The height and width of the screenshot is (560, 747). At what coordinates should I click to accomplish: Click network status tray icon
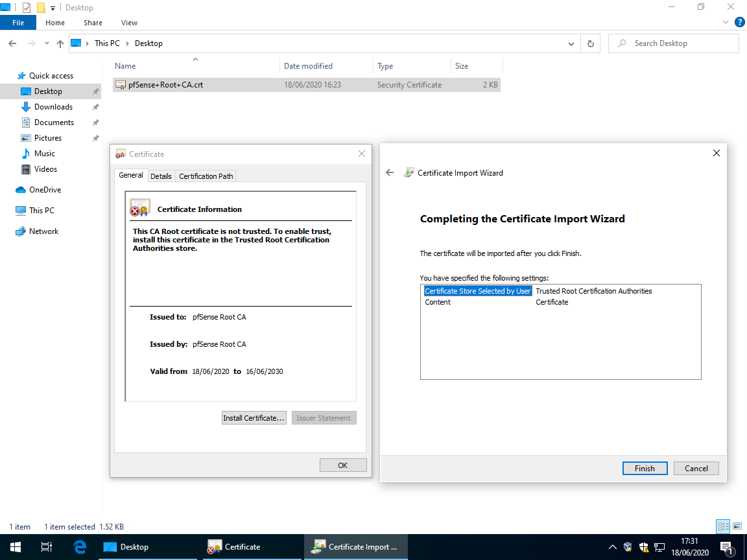coord(659,546)
